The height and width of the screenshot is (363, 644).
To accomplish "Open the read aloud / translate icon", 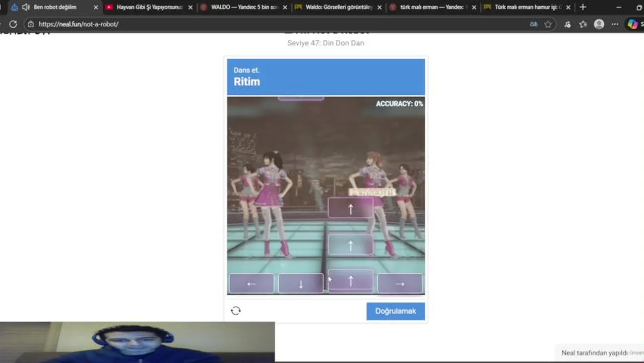I will point(534,24).
